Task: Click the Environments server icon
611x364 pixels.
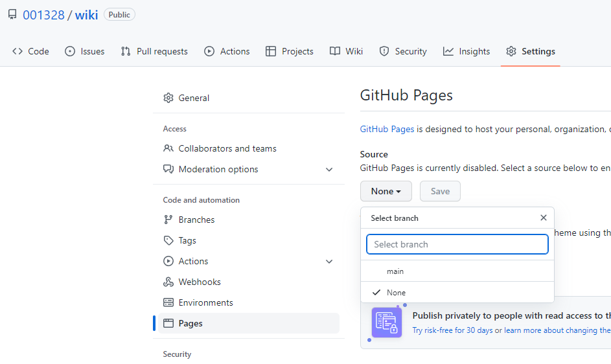Action: tap(168, 302)
